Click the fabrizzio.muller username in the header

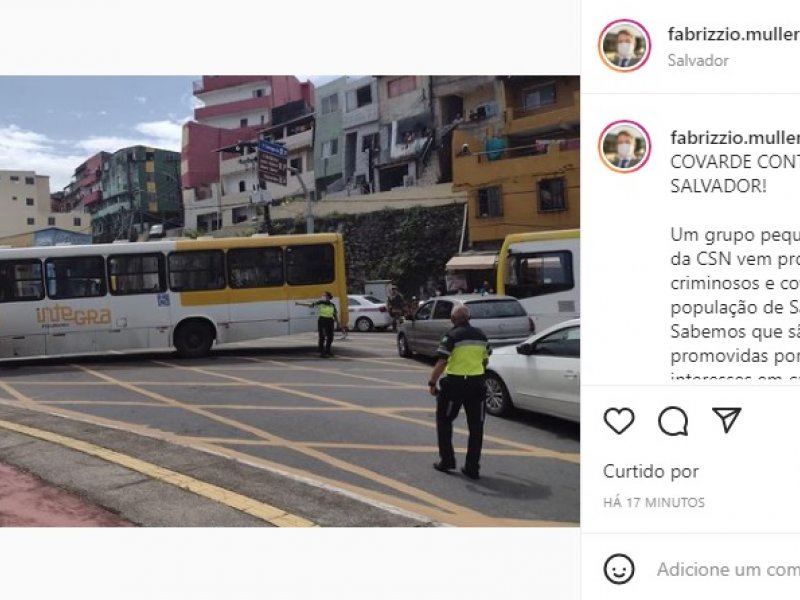(x=734, y=34)
